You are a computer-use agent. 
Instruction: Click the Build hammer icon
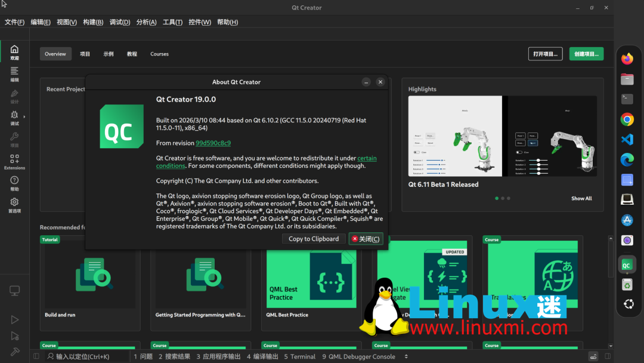(14, 352)
